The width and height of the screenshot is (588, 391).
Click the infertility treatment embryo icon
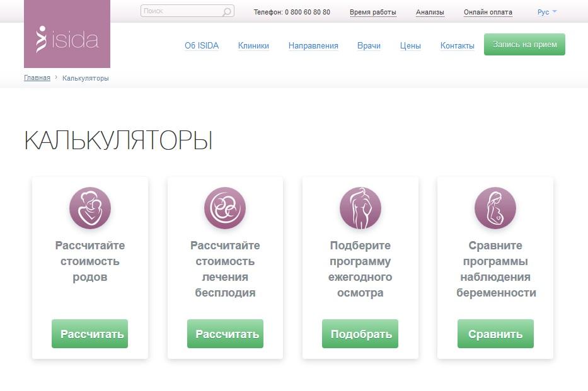click(225, 208)
